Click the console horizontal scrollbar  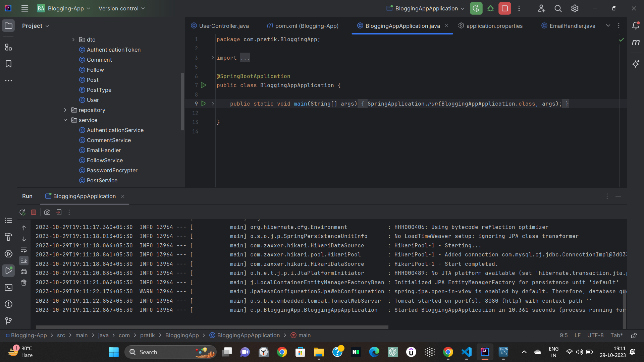coord(212,327)
